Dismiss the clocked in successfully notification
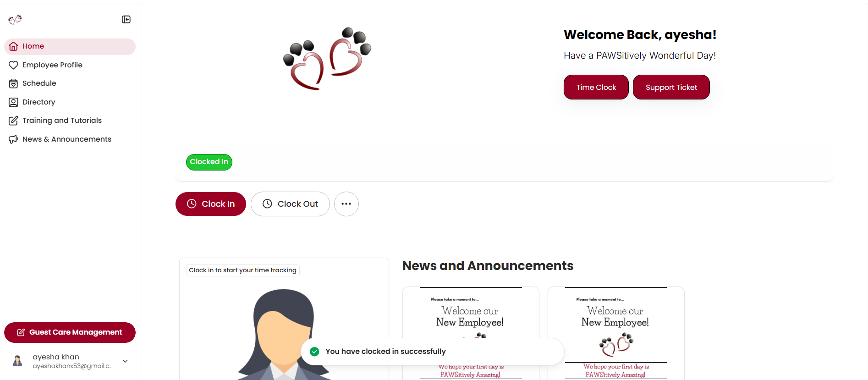The image size is (868, 380). click(432, 352)
